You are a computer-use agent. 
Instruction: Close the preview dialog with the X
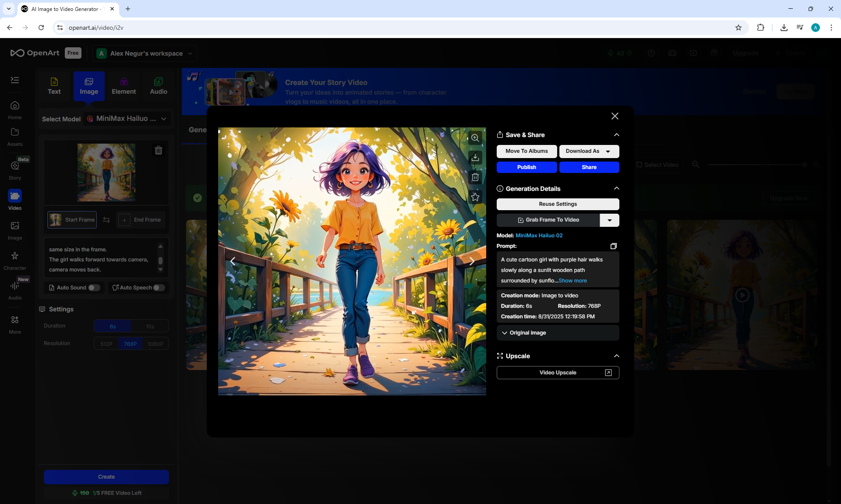(615, 116)
